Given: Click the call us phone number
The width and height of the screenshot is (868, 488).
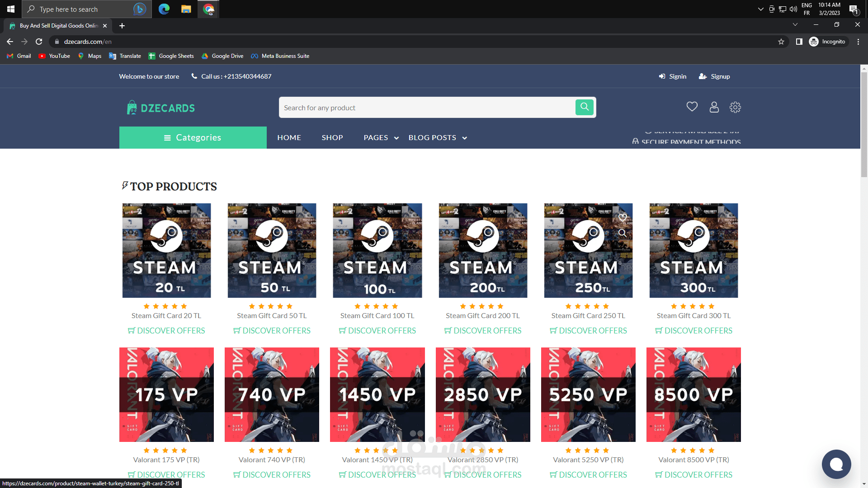Looking at the screenshot, I should (x=231, y=76).
